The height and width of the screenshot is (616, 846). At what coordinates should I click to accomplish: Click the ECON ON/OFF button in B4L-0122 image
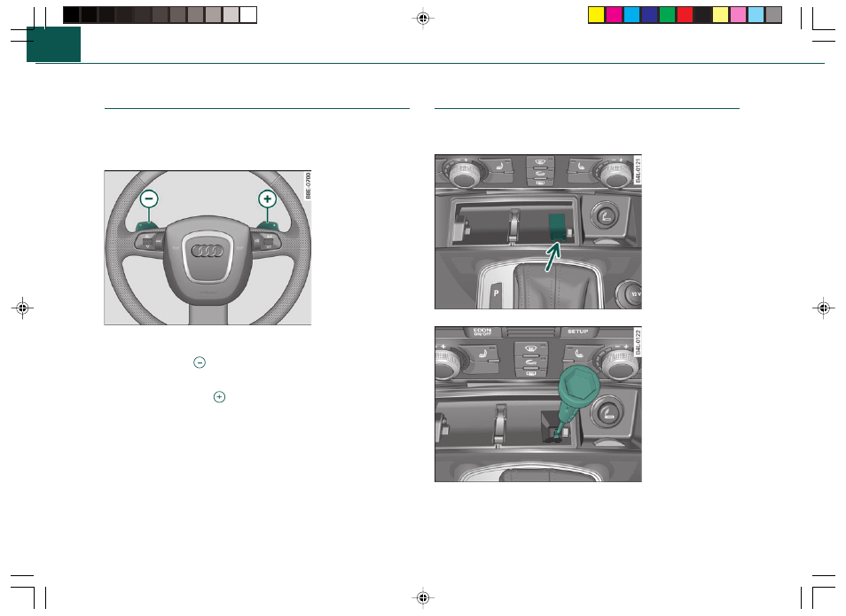click(x=482, y=331)
